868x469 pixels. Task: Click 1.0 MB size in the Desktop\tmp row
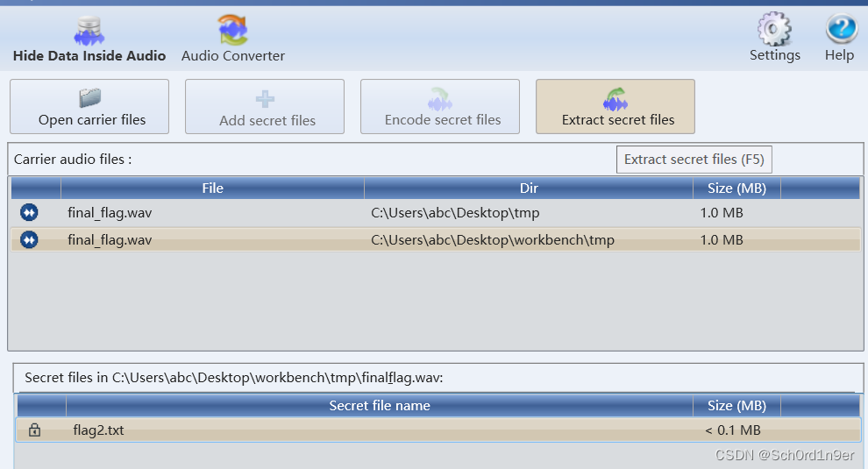point(722,213)
